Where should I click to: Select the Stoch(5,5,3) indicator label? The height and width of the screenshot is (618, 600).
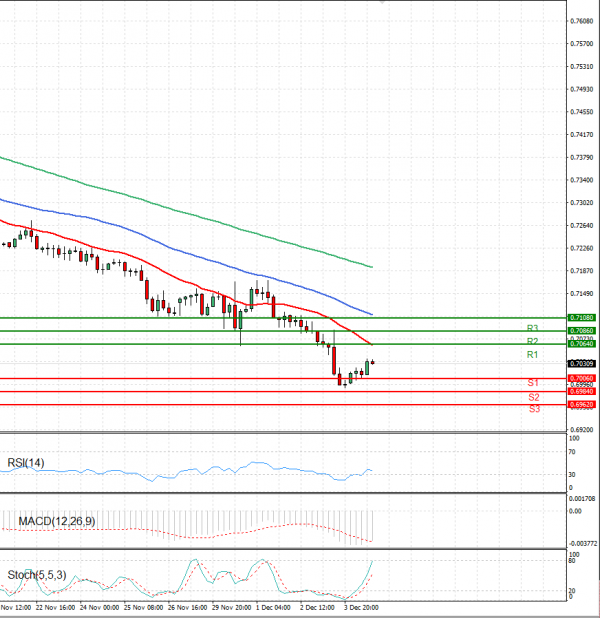pos(36,574)
